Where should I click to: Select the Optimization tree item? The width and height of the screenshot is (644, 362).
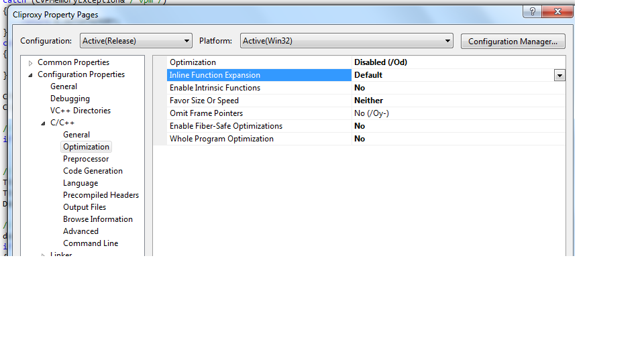tap(87, 147)
